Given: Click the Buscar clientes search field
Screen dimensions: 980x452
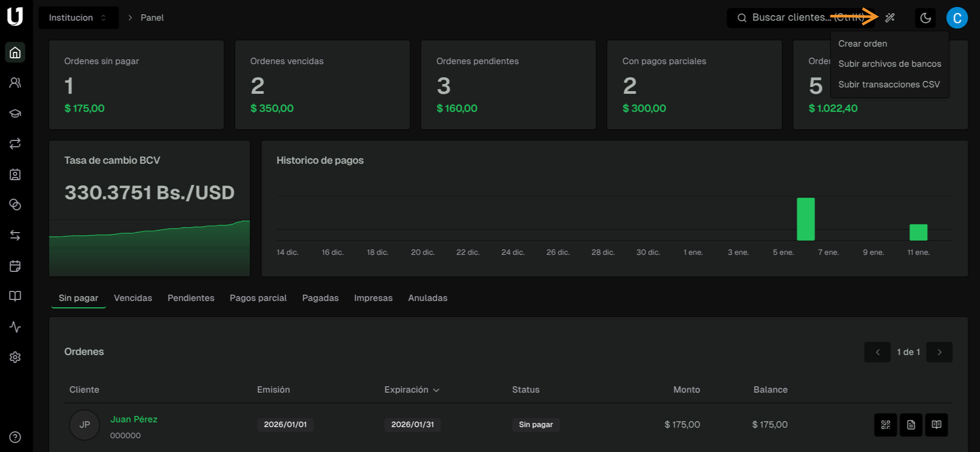Looking at the screenshot, I should click(x=795, y=18).
